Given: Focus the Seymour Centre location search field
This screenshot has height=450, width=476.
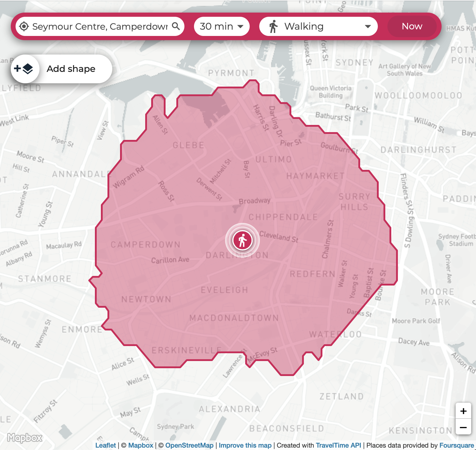Looking at the screenshot, I should click(x=100, y=27).
